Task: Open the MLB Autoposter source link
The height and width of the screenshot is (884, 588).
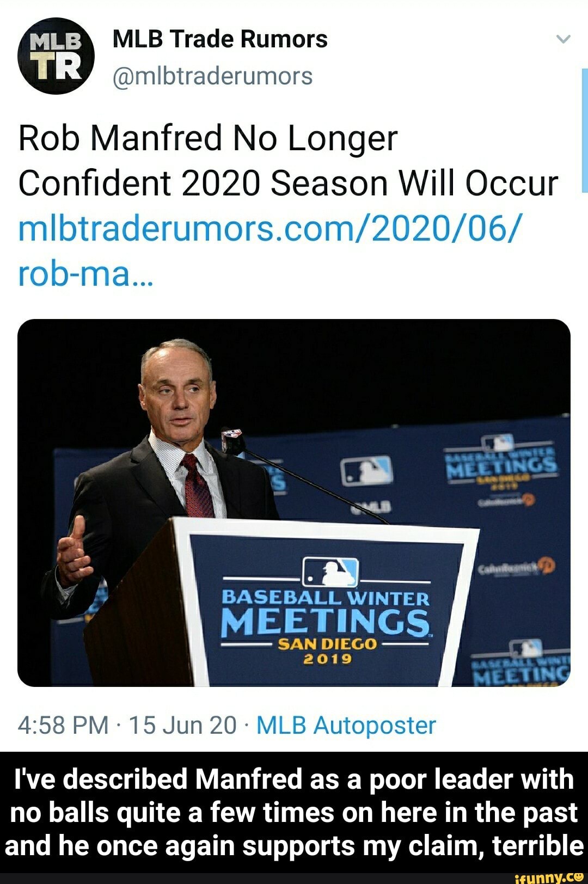Action: pos(346,725)
